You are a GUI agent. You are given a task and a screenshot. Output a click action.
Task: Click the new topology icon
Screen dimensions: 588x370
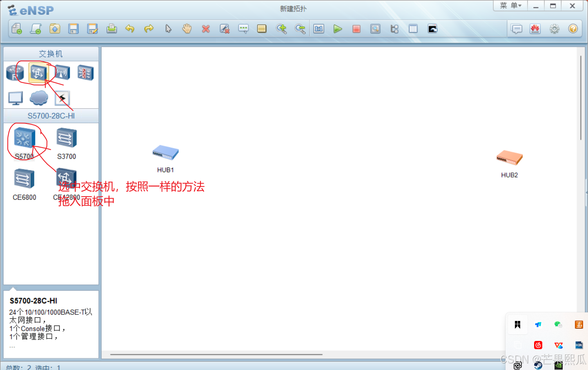click(17, 29)
